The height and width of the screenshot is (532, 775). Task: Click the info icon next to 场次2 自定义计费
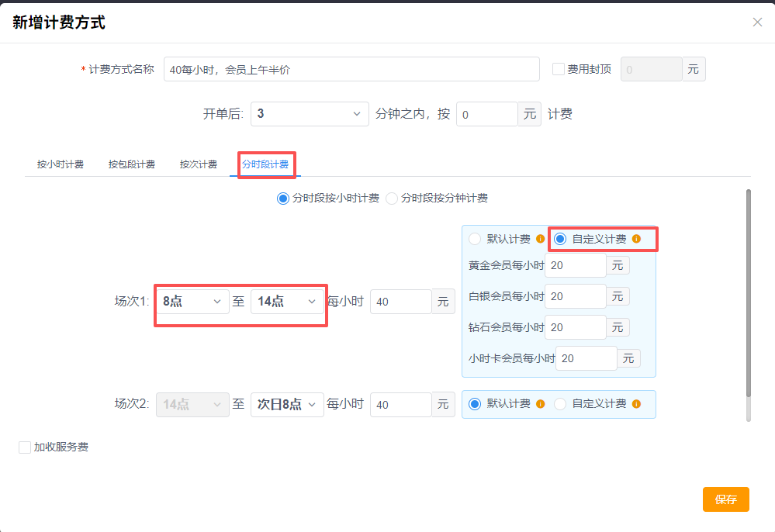pos(636,404)
